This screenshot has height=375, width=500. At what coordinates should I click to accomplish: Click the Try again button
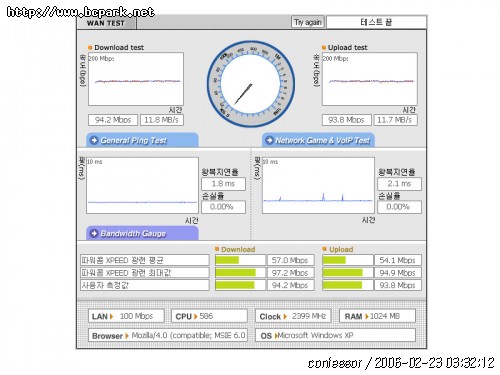click(308, 22)
